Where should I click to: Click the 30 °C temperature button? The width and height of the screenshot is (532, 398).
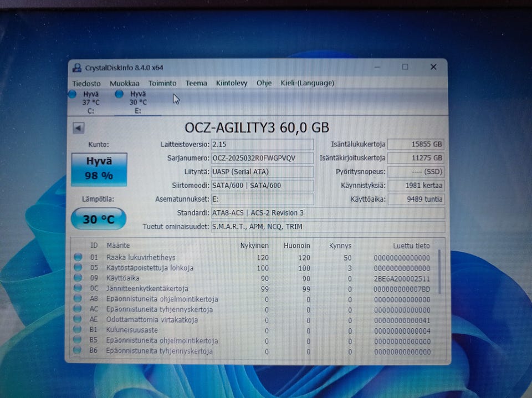(99, 219)
